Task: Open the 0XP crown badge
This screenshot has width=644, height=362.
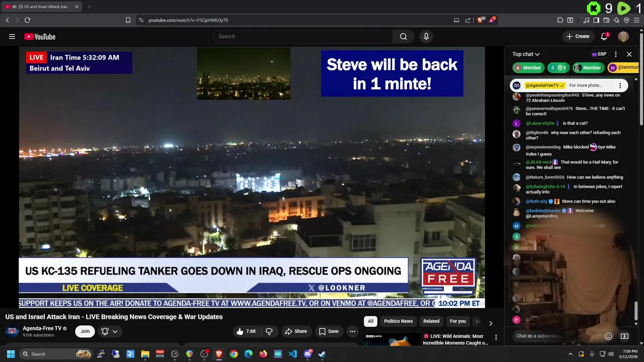Action: pyautogui.click(x=599, y=54)
